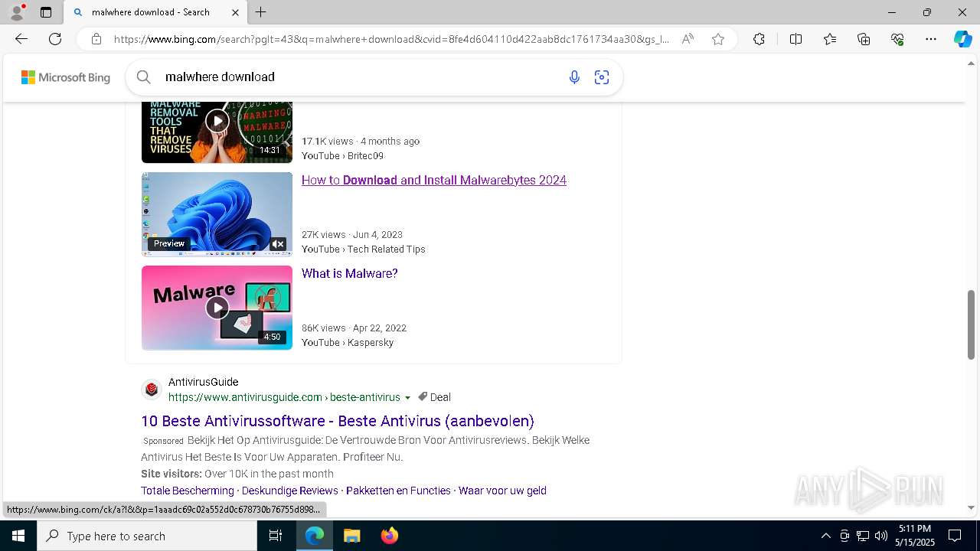Click the taskbar search box
Image resolution: width=980 pixels, height=551 pixels.
(x=147, y=536)
